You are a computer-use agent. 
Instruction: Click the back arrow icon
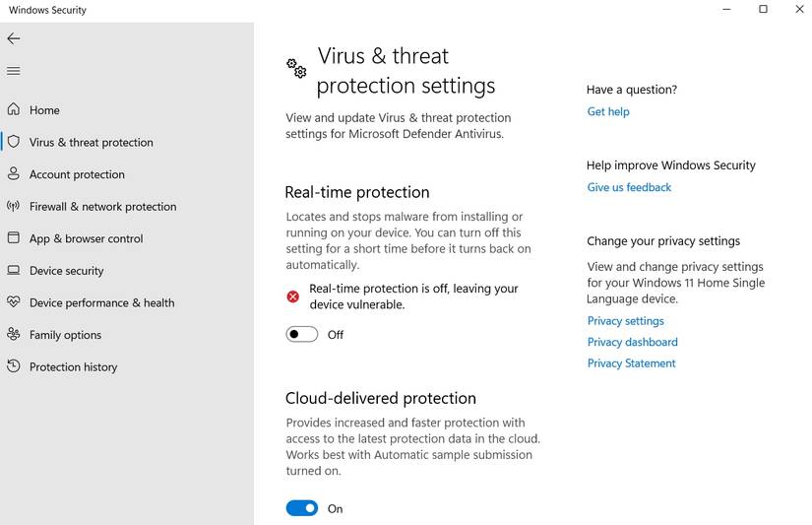13,38
